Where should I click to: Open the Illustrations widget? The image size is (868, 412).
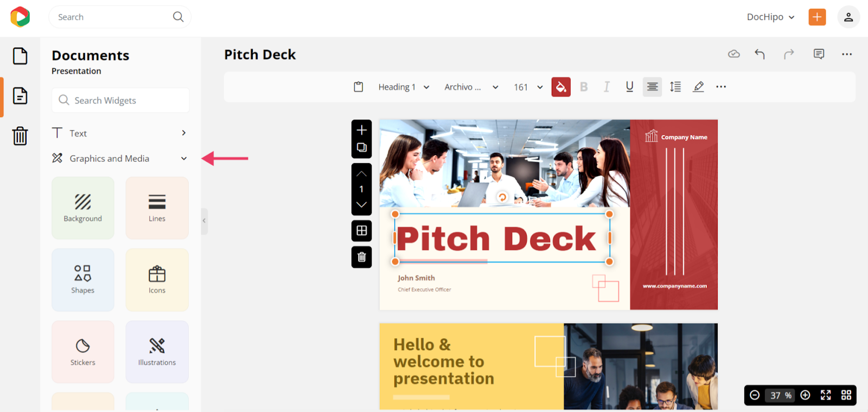[x=157, y=352]
